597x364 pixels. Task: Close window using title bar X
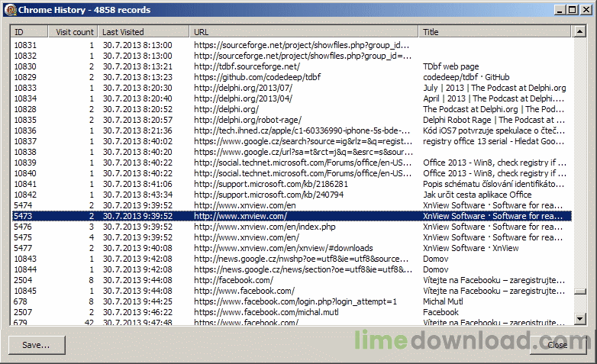[586, 10]
